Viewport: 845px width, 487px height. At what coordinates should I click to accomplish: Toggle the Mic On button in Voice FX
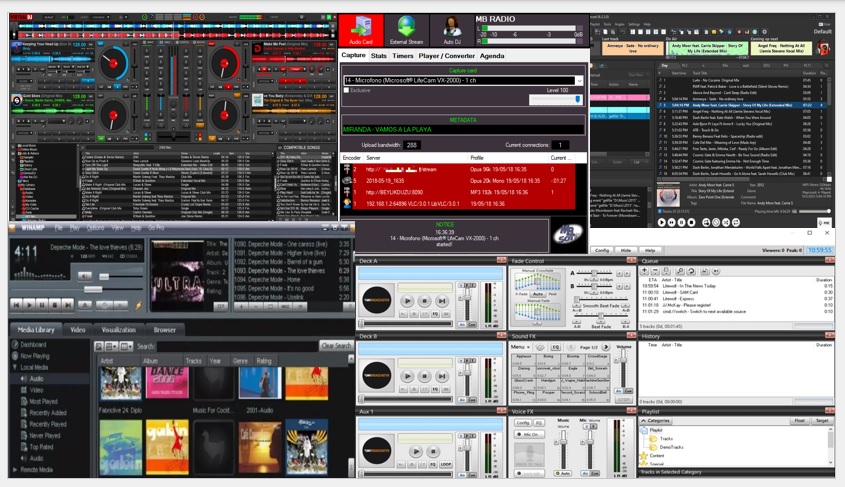point(530,434)
